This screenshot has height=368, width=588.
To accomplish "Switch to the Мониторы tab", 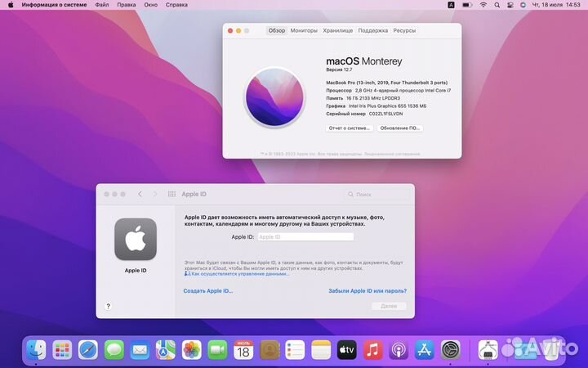I will tap(304, 30).
